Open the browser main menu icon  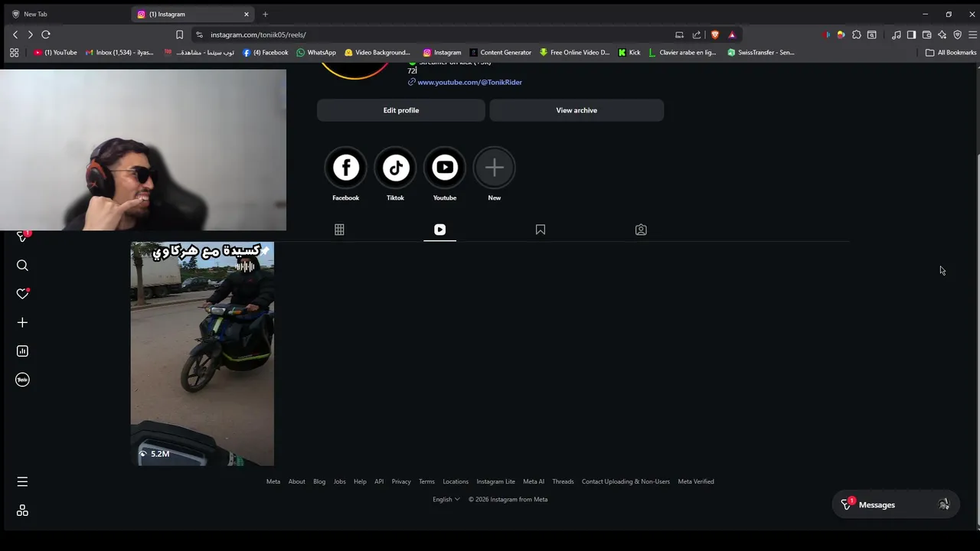tap(972, 34)
